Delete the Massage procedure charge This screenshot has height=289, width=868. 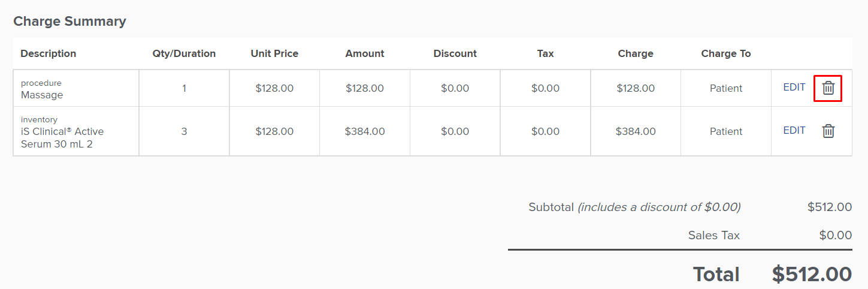[828, 88]
